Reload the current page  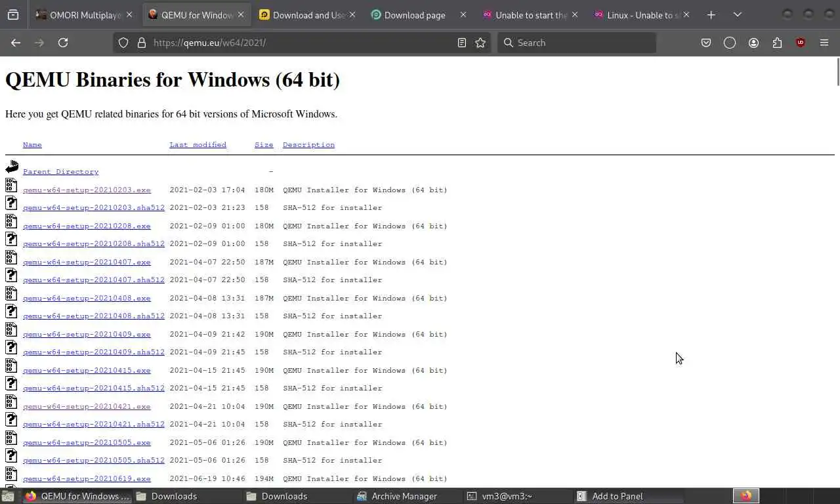pos(63,43)
